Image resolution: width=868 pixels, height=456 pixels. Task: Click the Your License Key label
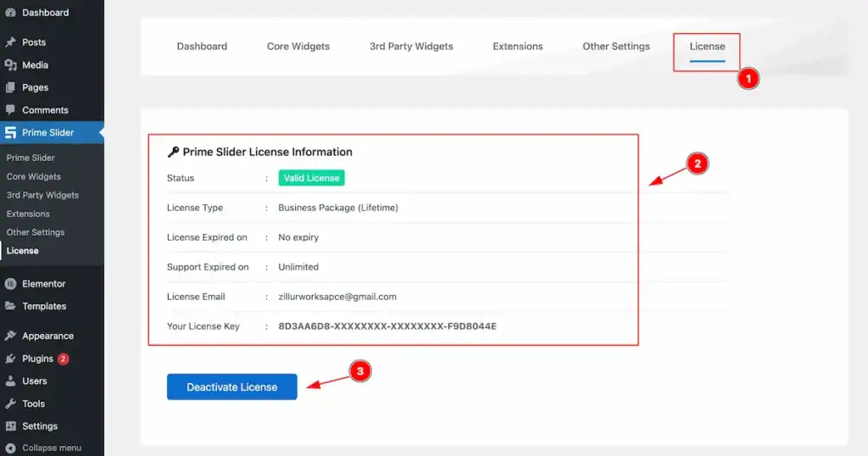coord(203,326)
